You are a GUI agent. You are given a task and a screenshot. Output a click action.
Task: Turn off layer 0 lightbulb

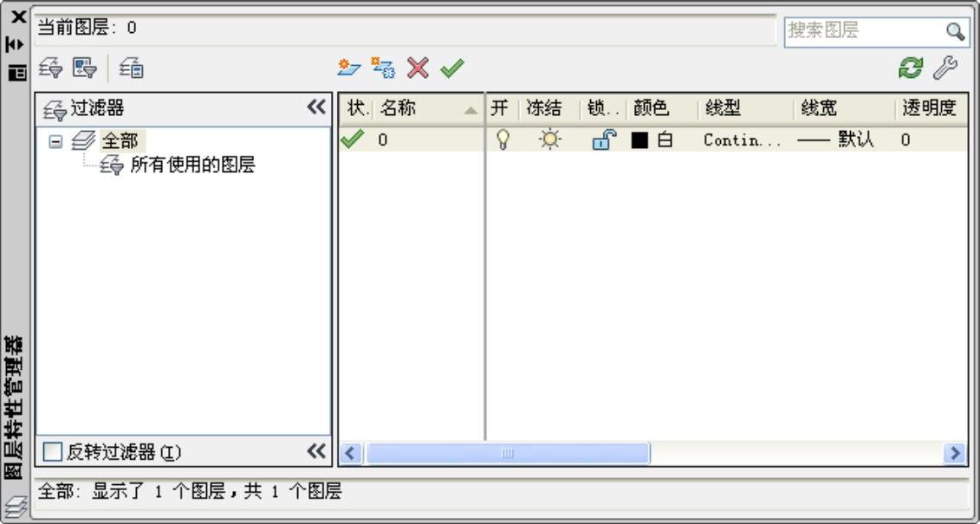(x=502, y=139)
